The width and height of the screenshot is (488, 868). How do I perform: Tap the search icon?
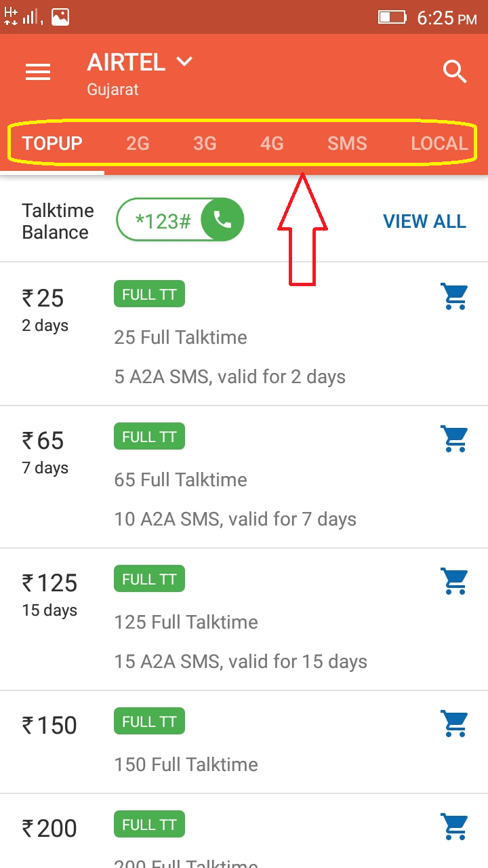454,71
